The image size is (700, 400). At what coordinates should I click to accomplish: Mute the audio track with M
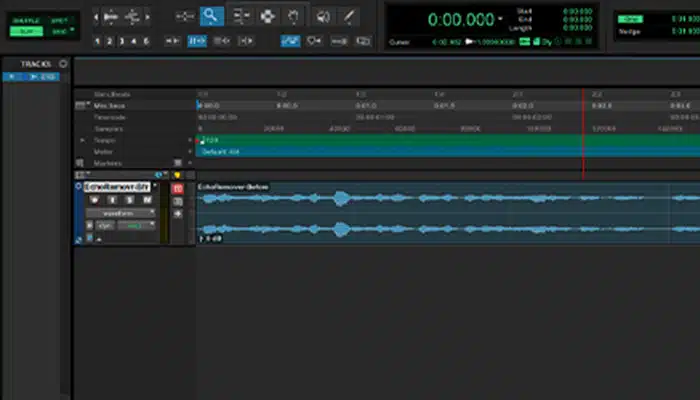click(x=147, y=200)
